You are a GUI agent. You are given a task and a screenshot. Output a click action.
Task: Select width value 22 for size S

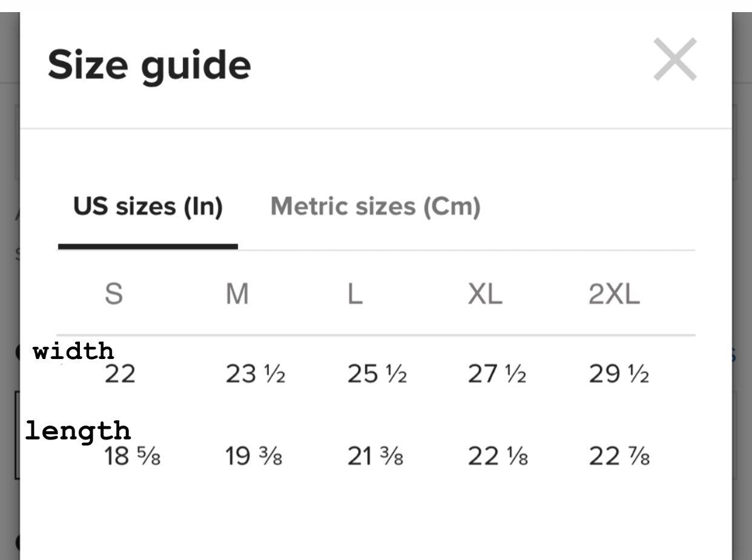[120, 375]
